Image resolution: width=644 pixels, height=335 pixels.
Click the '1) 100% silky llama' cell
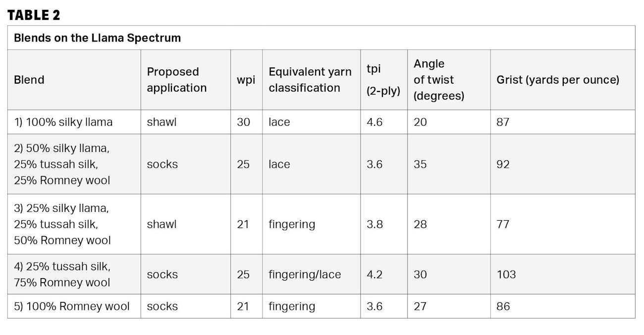coord(63,122)
